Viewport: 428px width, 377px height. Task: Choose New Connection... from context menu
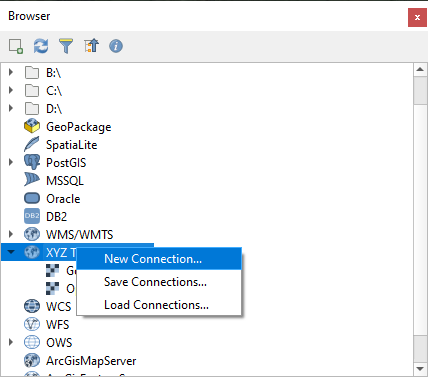click(x=159, y=259)
